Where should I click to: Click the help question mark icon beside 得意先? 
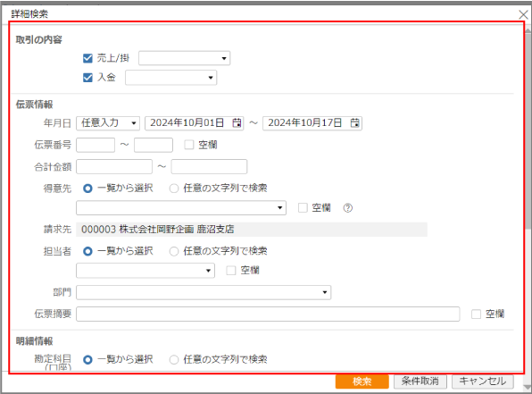tap(348, 208)
